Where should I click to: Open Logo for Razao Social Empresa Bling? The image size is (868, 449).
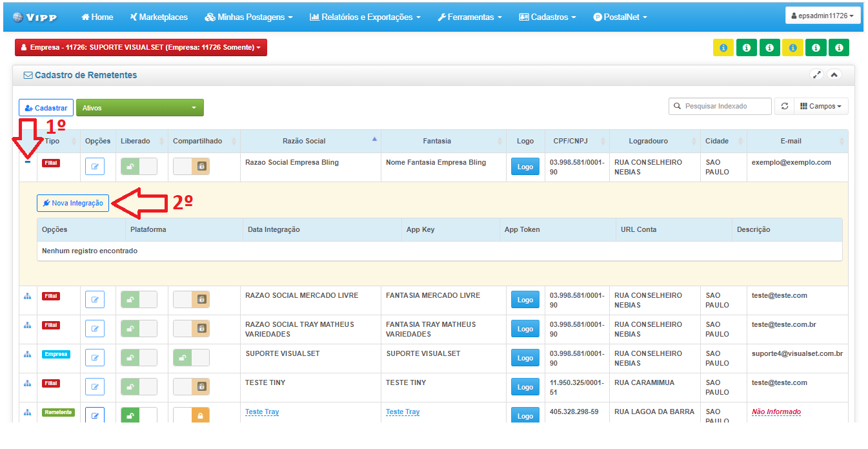point(525,167)
